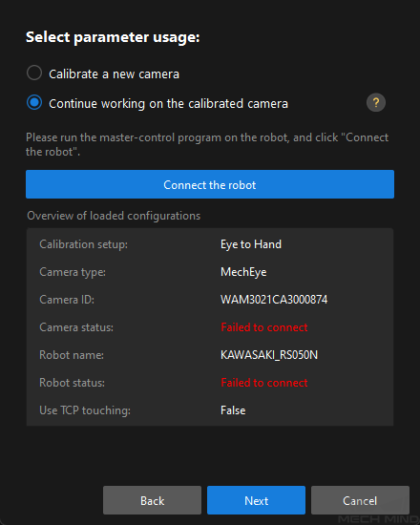Viewport: 420px width, 525px height.
Task: Click the Mech Mind watermark logo
Action: coord(378,519)
